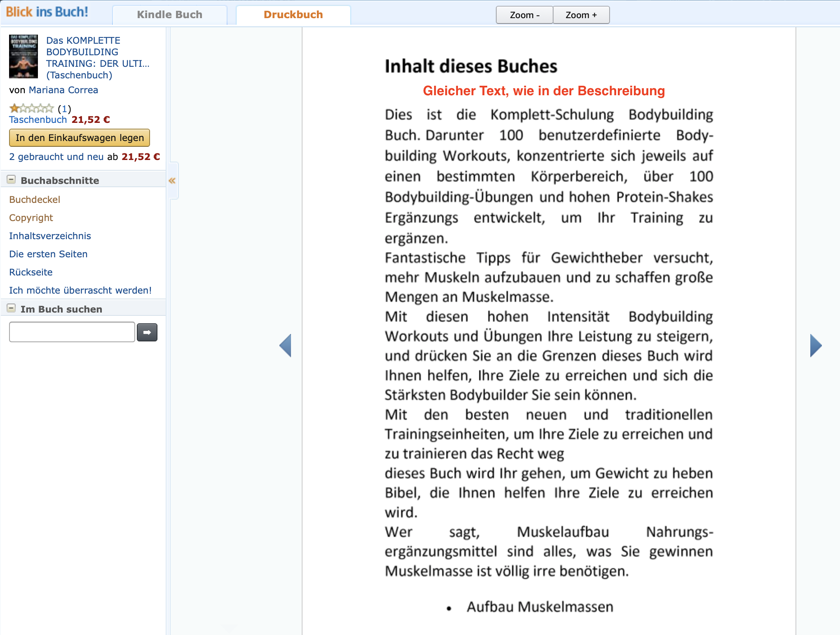Collapse the sidebar with the double-chevron arrow

(x=173, y=181)
